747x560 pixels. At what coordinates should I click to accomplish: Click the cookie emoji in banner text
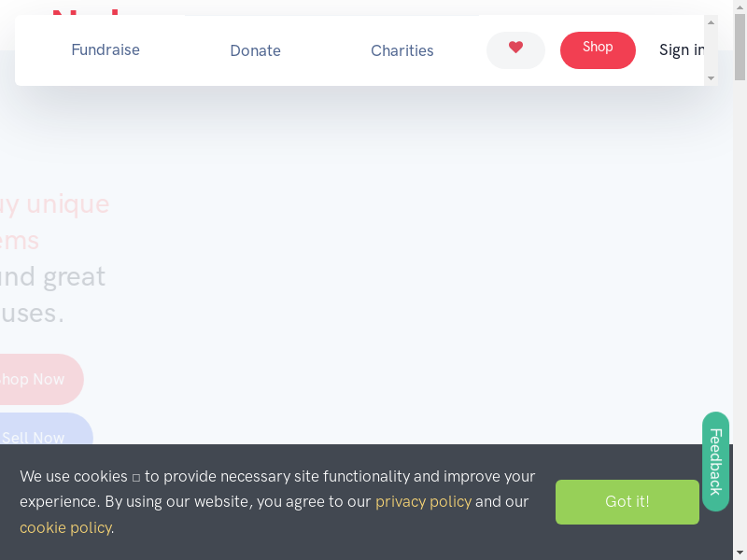point(136,477)
